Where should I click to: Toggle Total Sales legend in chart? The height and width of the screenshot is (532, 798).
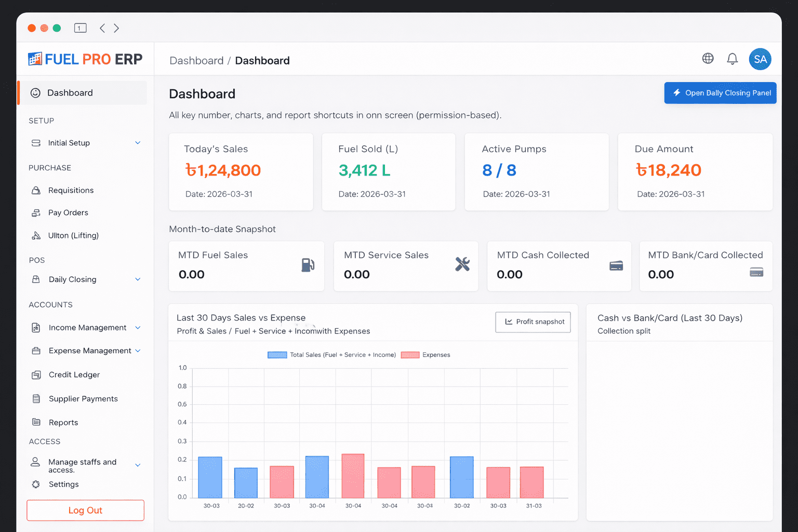331,355
